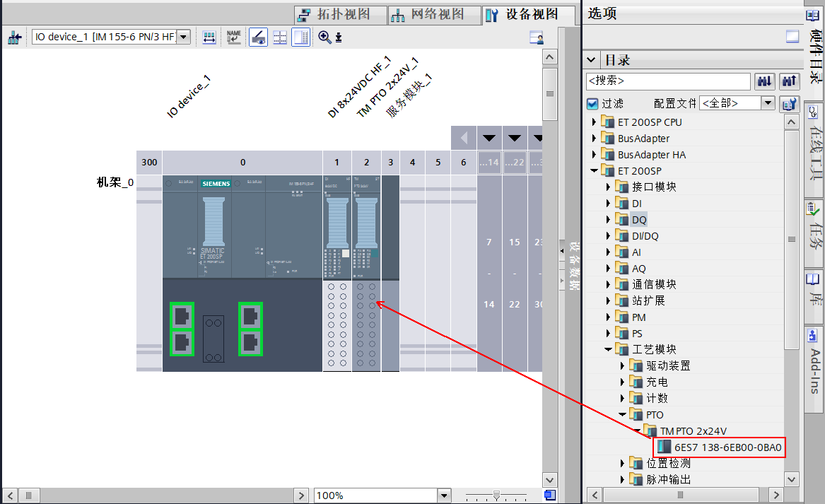Expand the ET 200SP CPU folder
The width and height of the screenshot is (825, 504).
point(595,122)
